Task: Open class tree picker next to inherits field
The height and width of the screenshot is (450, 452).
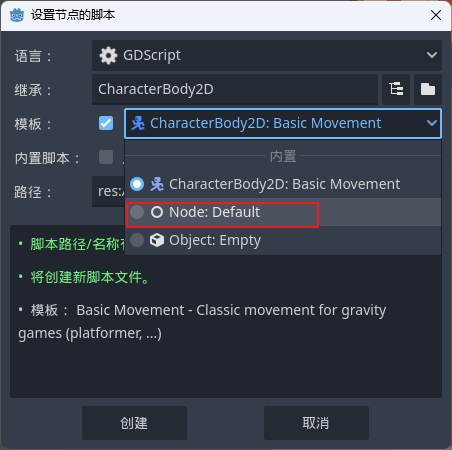Action: coord(396,89)
